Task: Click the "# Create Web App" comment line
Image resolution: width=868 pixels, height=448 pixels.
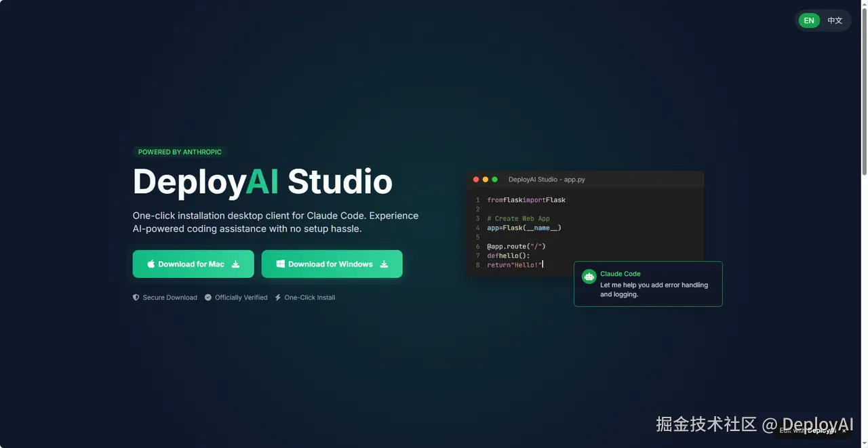Action: click(x=519, y=219)
